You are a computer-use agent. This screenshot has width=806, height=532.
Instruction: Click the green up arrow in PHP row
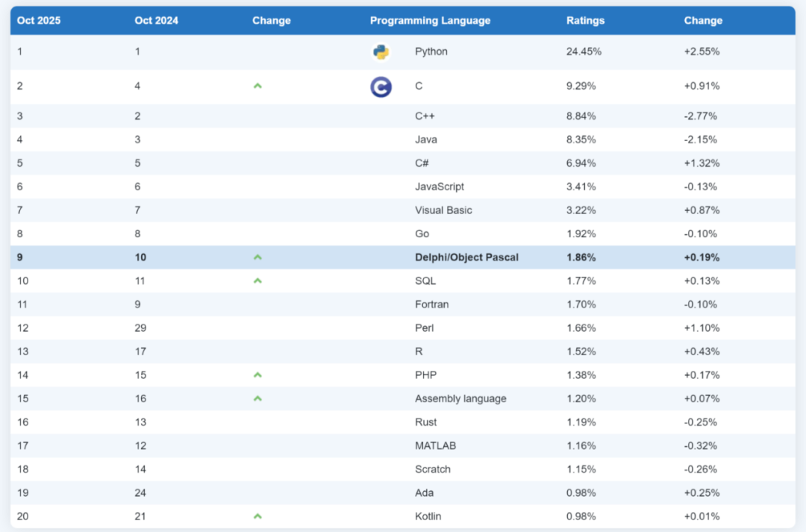(257, 375)
